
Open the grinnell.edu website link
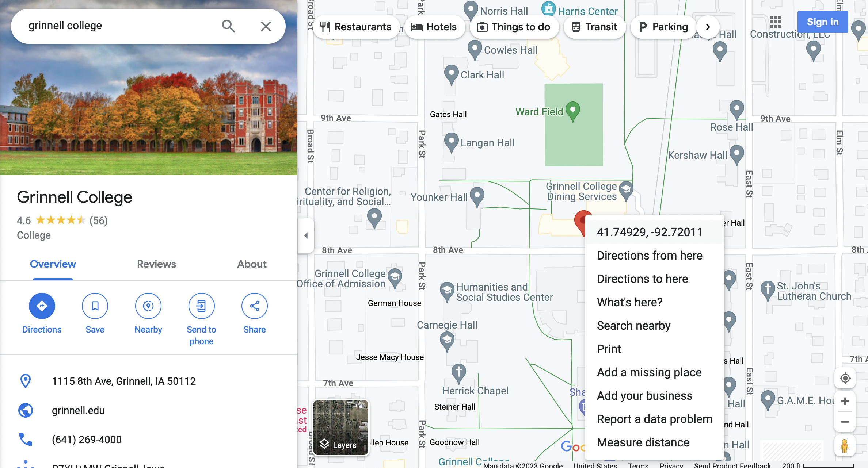tap(78, 410)
